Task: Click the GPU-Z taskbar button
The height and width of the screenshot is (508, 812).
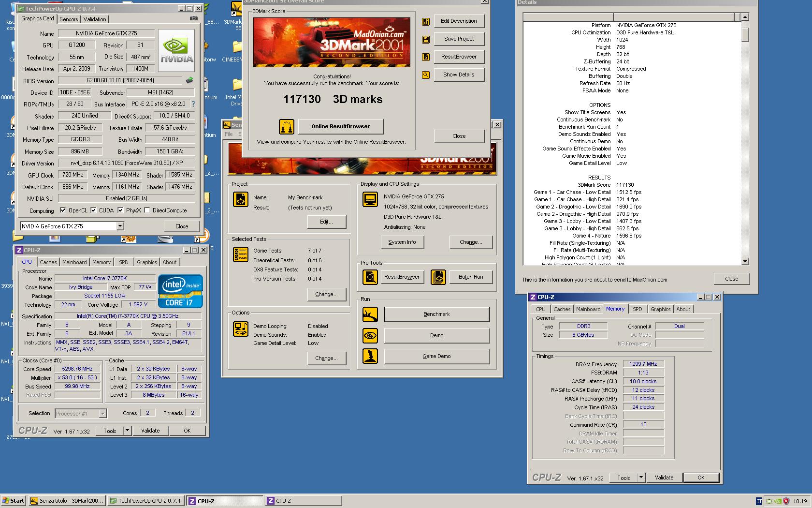Action: pyautogui.click(x=145, y=501)
